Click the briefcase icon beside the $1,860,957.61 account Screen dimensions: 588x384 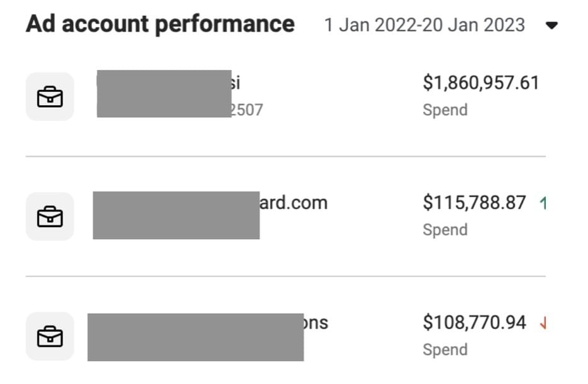[50, 97]
